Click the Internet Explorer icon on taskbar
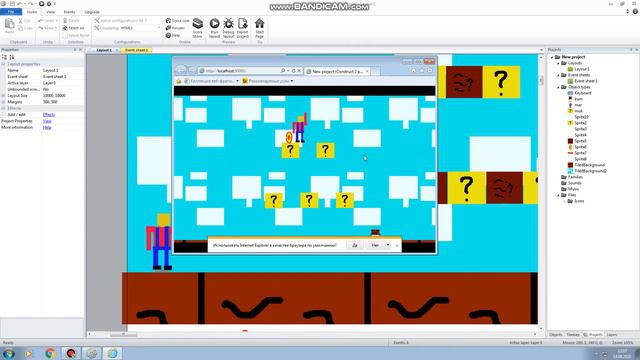640x360 pixels. click(x=112, y=353)
